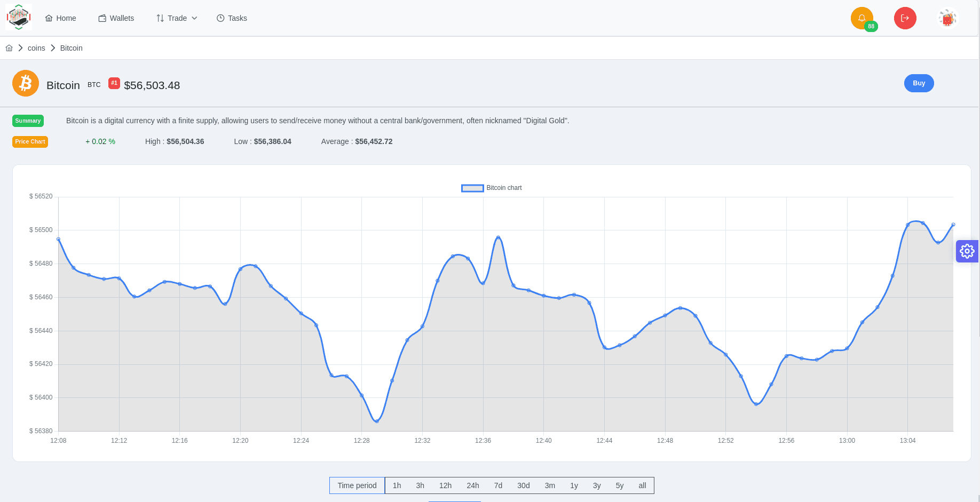Click the #1 rank badge
This screenshot has width=980, height=502.
click(x=114, y=83)
